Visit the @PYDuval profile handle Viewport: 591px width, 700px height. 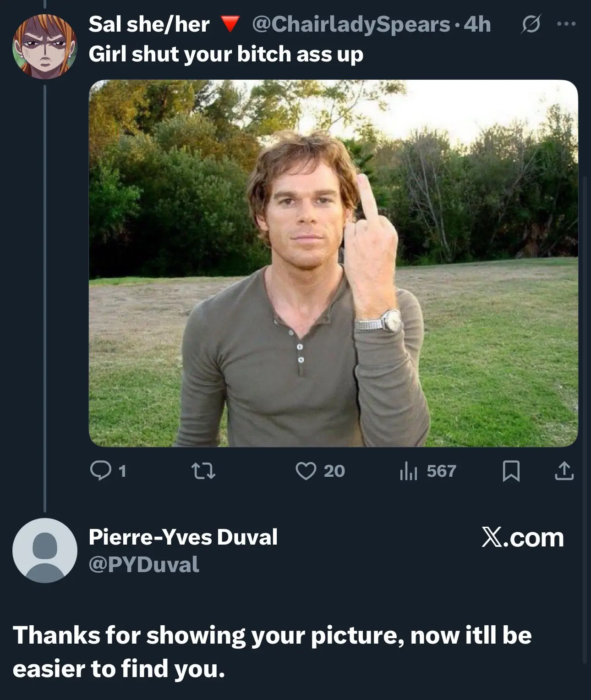(x=144, y=564)
